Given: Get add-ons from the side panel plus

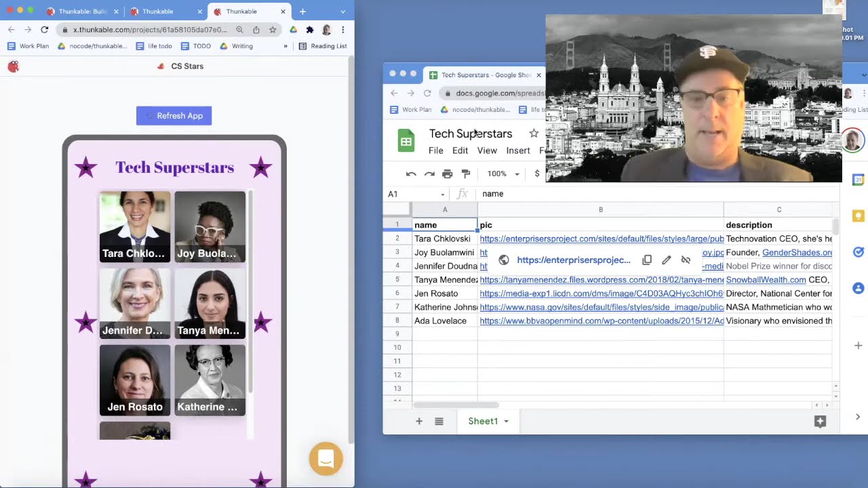Looking at the screenshot, I should click(858, 346).
